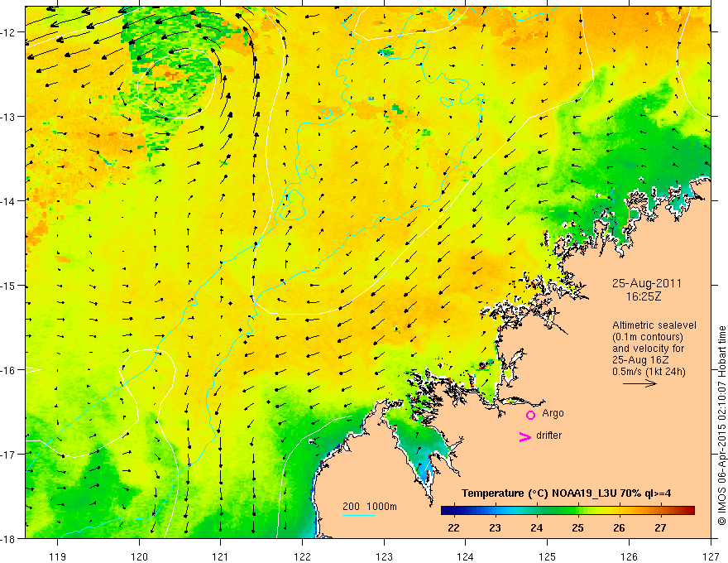Click longitude axis label 122
Viewport: 728px width, 563px height.
point(303,556)
